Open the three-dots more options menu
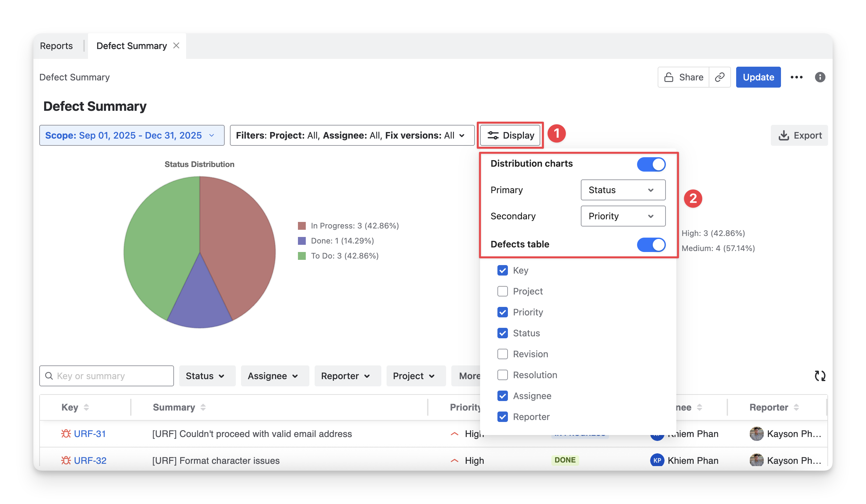This screenshot has width=866, height=504. click(796, 77)
